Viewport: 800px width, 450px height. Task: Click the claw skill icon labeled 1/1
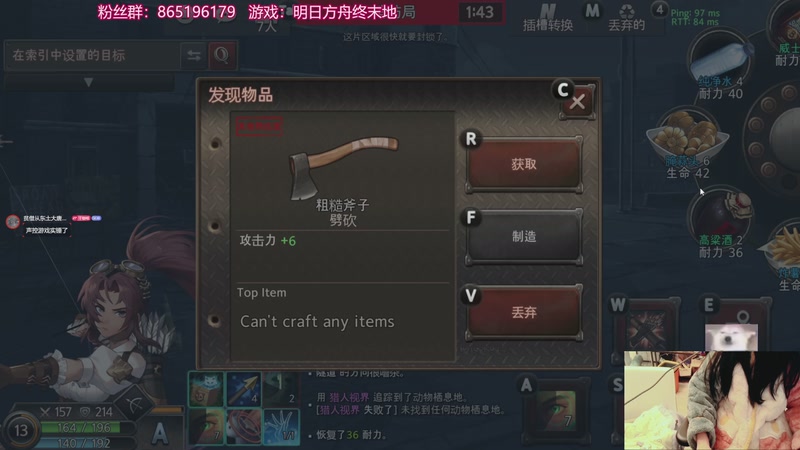coord(281,426)
